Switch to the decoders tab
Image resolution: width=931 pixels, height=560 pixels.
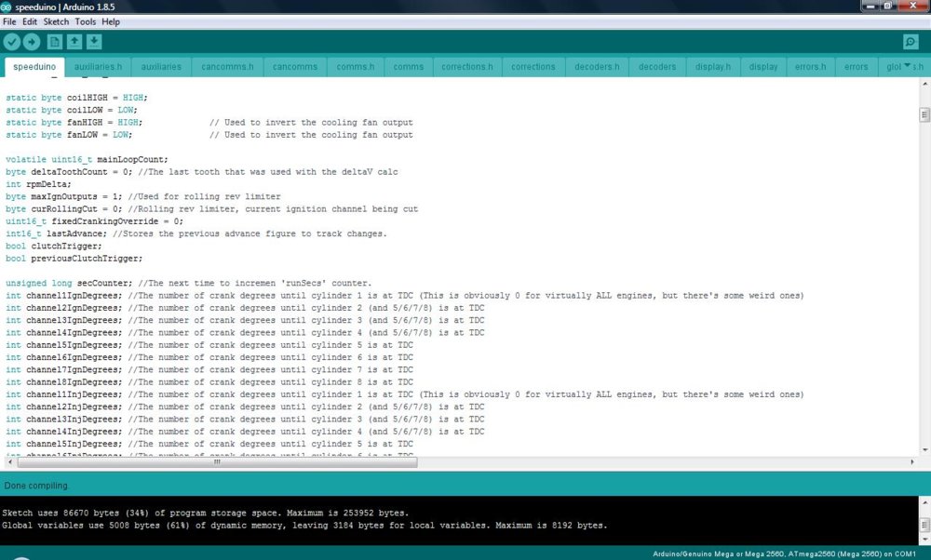(657, 66)
